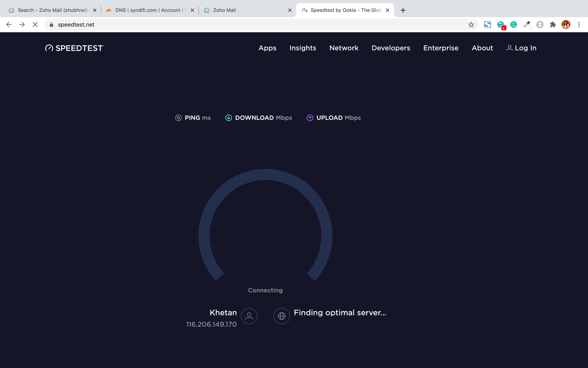Open a new browser tab
The height and width of the screenshot is (368, 588).
point(403,10)
